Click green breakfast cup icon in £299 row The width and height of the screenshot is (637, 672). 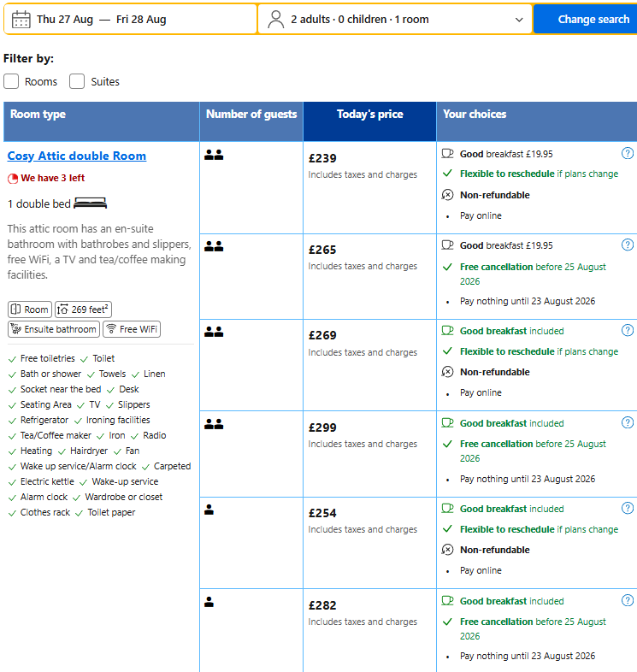click(447, 423)
